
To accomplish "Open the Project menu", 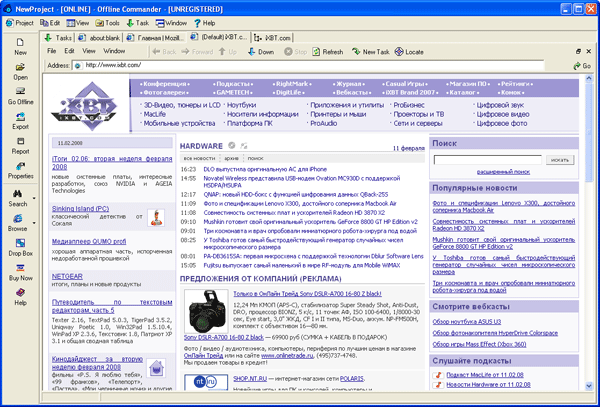I will coord(20,23).
